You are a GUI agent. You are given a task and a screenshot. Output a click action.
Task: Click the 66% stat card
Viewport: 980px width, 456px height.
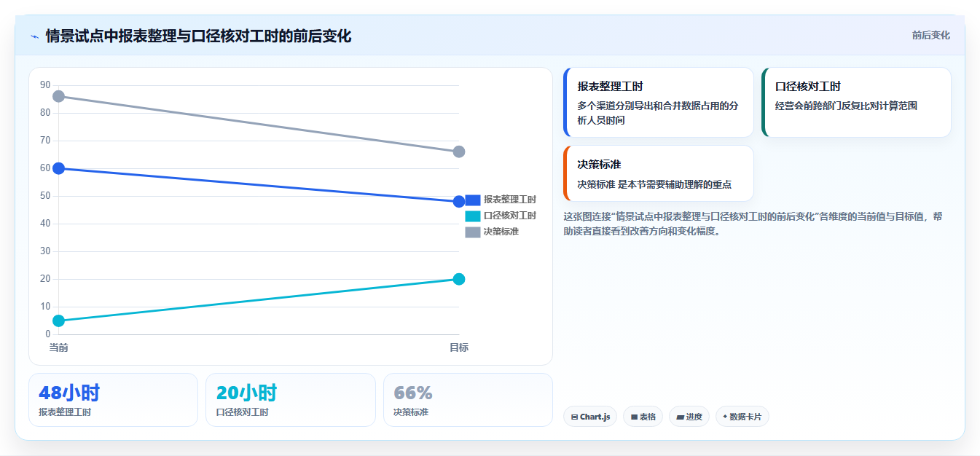(468, 400)
